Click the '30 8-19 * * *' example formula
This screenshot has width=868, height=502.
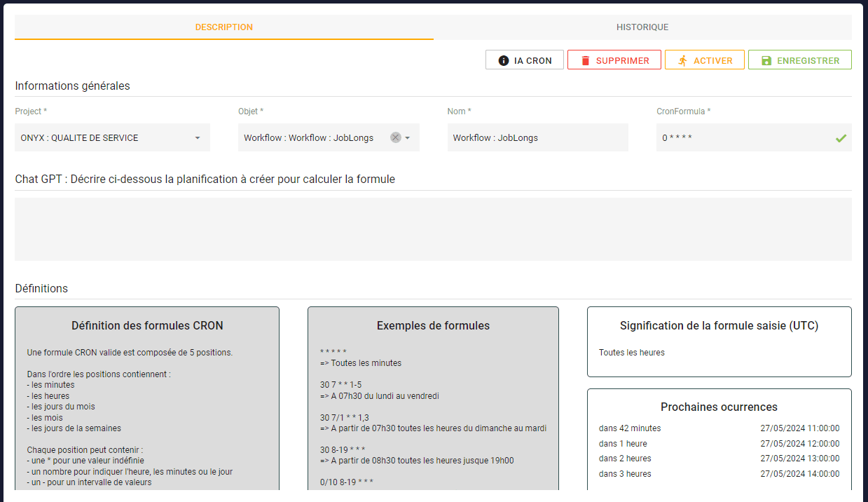(343, 449)
